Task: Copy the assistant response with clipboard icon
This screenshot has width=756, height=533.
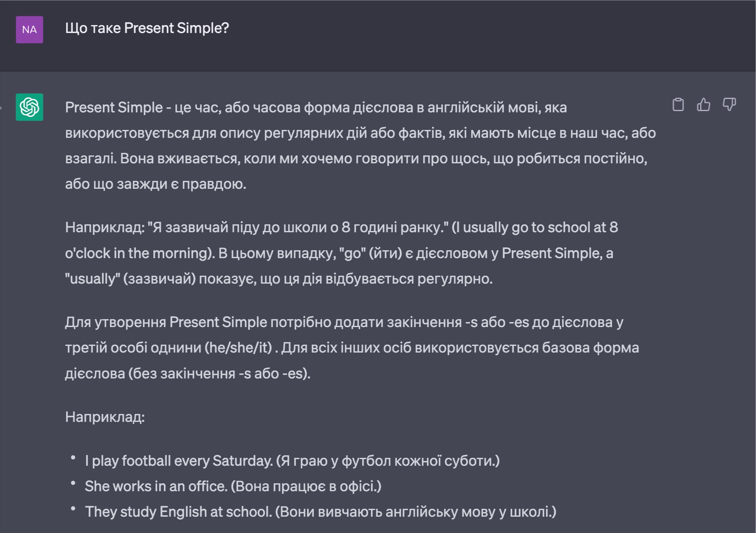Action: (678, 104)
